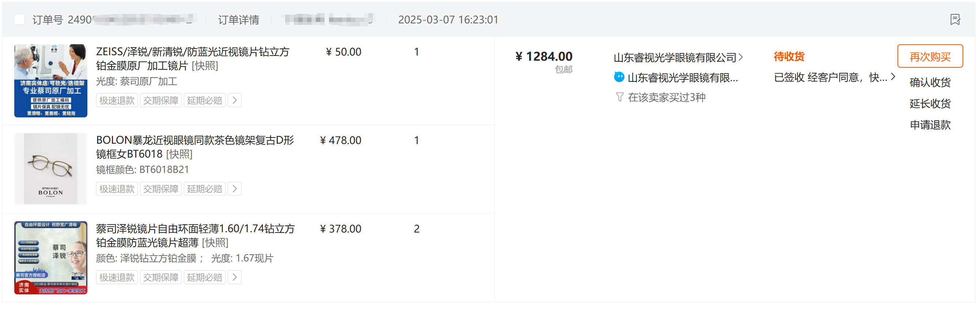
Task: Click the order note flag icon
Action: (x=954, y=19)
